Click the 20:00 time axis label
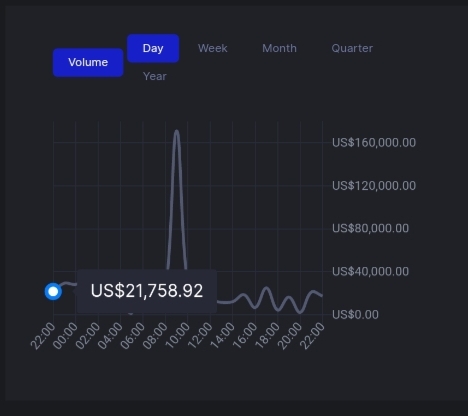 pos(290,336)
